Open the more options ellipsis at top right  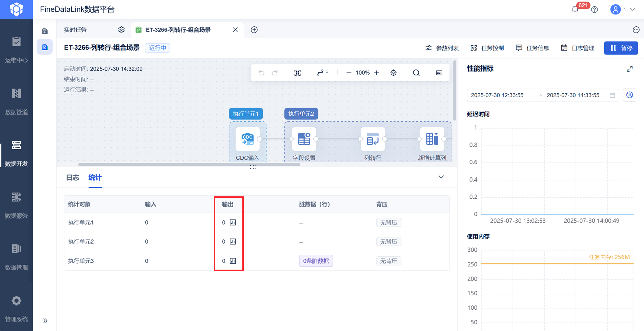636,30
